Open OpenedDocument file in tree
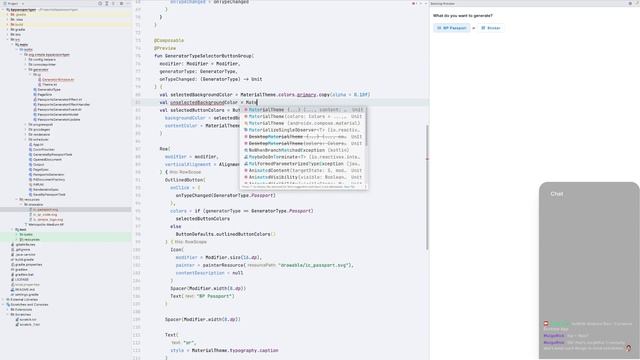This screenshot has width=640, height=360. (x=45, y=160)
